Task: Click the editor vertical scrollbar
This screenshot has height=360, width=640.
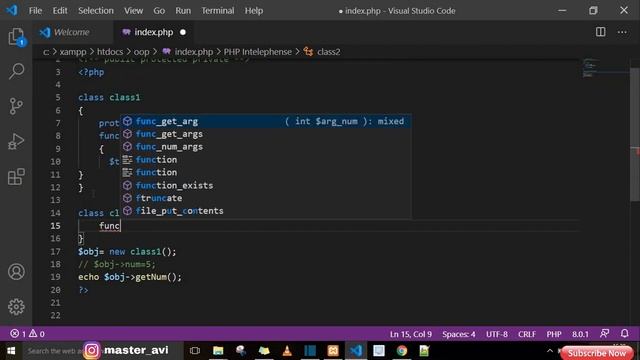Action: [x=635, y=135]
